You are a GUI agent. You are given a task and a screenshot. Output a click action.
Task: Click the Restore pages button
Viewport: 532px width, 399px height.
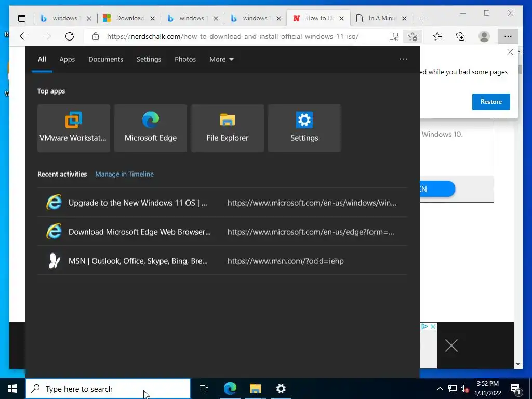[491, 102]
